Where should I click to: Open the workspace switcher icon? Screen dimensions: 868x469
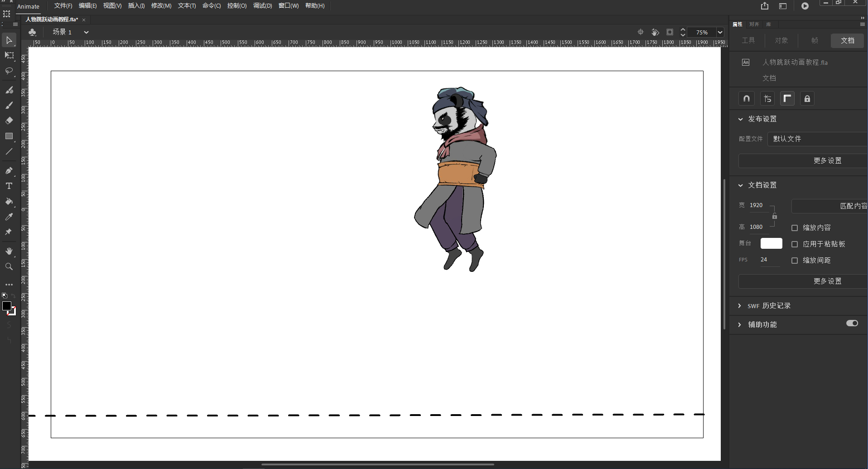(783, 6)
